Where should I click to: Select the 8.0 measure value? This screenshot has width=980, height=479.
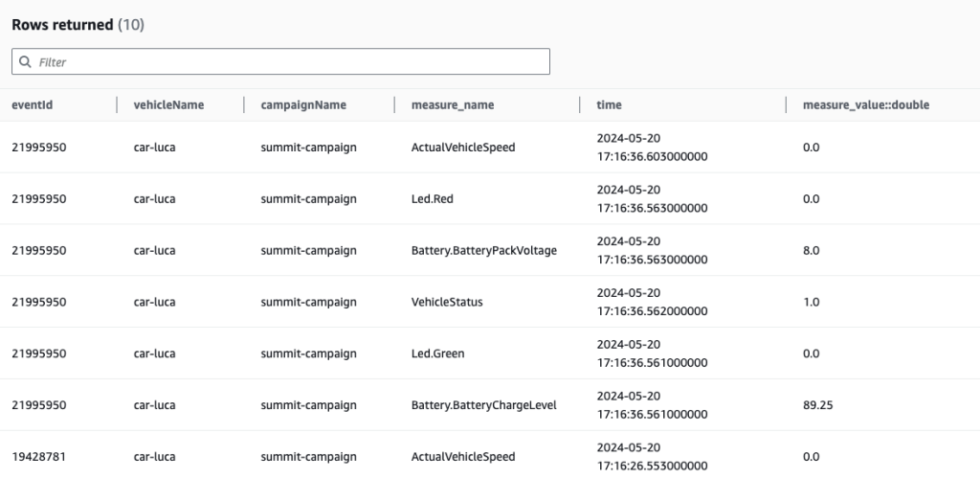pyautogui.click(x=811, y=250)
